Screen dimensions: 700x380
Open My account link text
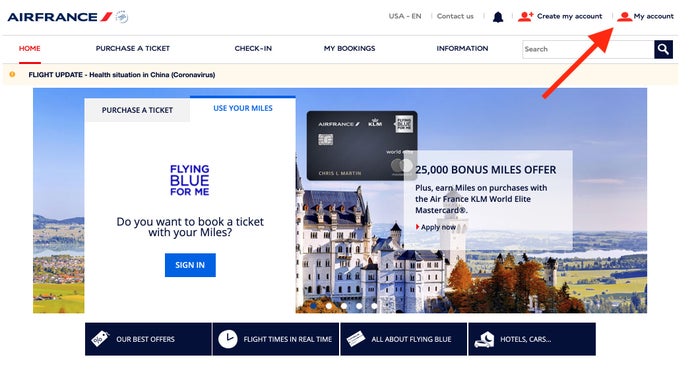click(x=654, y=16)
